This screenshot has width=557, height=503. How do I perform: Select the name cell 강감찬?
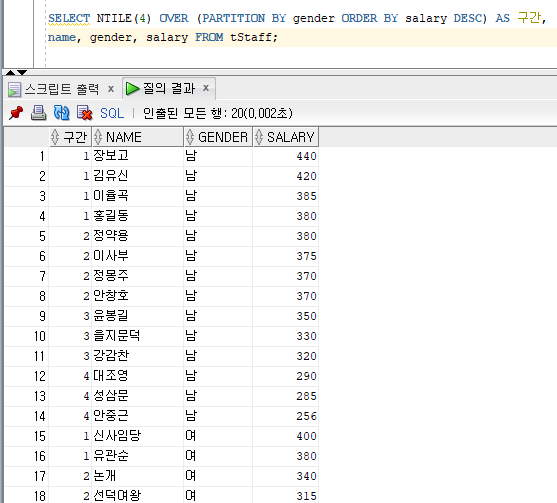click(138, 356)
